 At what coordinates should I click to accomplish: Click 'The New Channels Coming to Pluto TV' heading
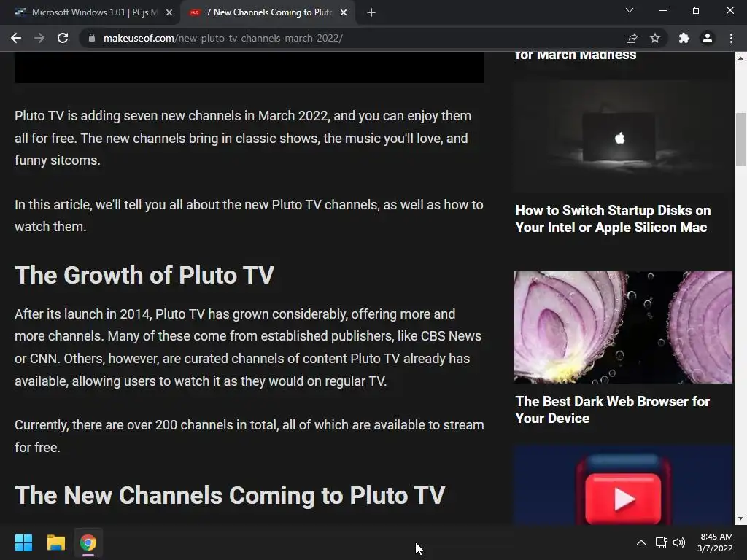coord(230,495)
